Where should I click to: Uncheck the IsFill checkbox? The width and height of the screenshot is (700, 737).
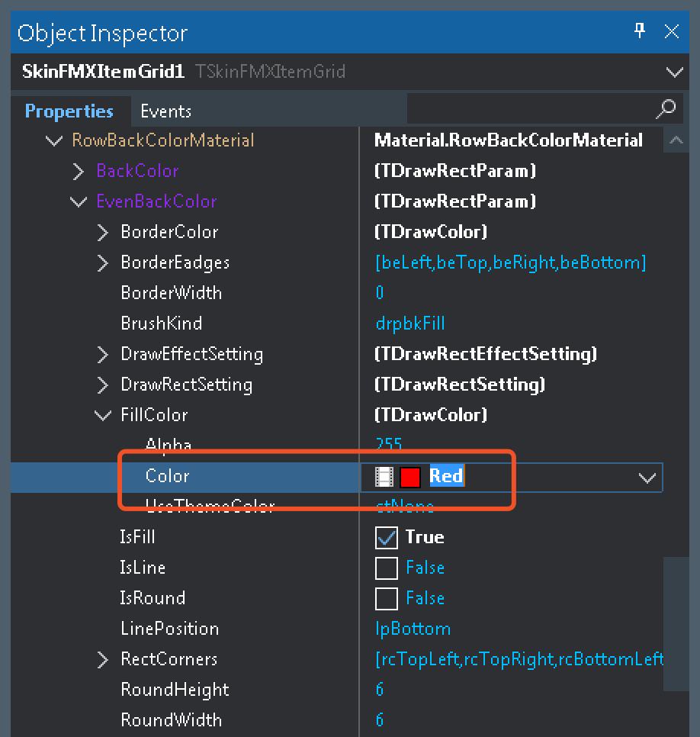click(387, 538)
